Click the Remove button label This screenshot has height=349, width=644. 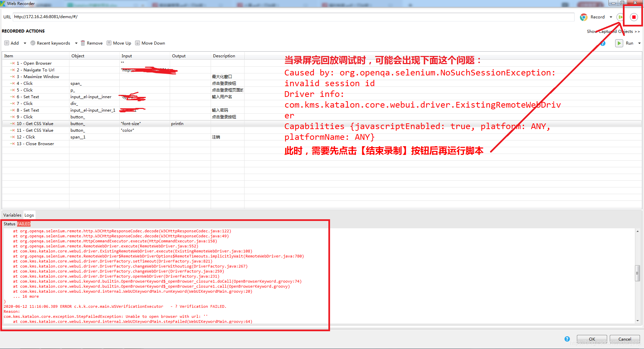pyautogui.click(x=95, y=43)
